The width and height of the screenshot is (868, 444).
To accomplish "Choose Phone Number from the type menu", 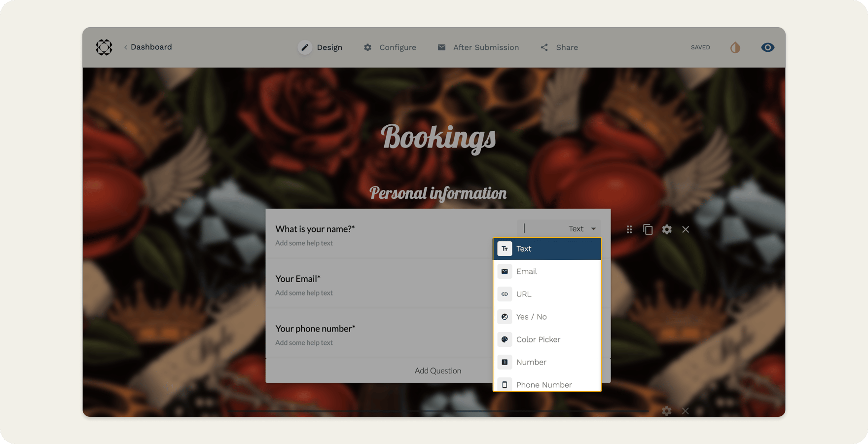I will (x=543, y=384).
